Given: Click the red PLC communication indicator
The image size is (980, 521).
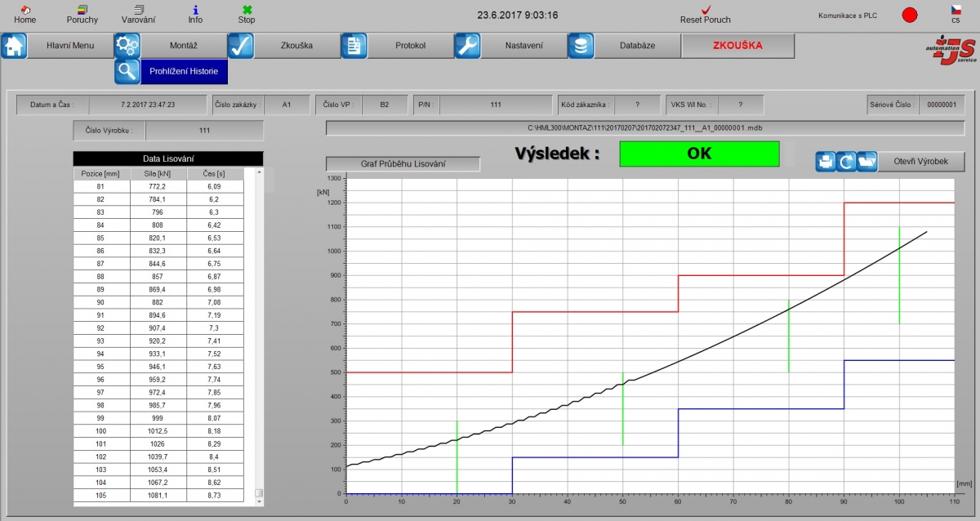Looking at the screenshot, I should pyautogui.click(x=910, y=15).
